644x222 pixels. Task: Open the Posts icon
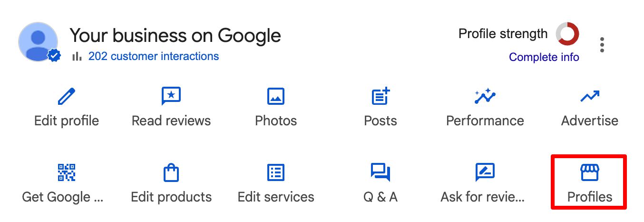pos(381,96)
